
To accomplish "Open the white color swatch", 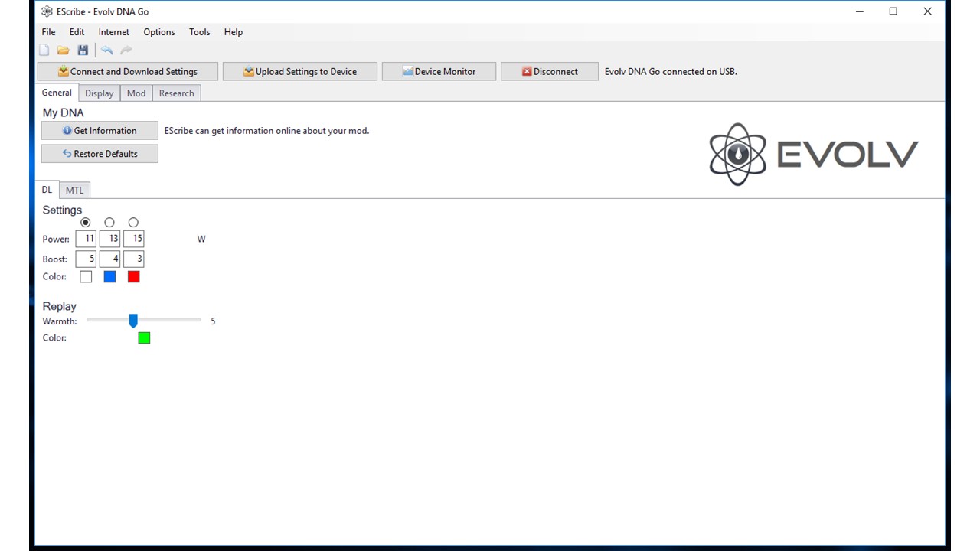I will point(86,277).
